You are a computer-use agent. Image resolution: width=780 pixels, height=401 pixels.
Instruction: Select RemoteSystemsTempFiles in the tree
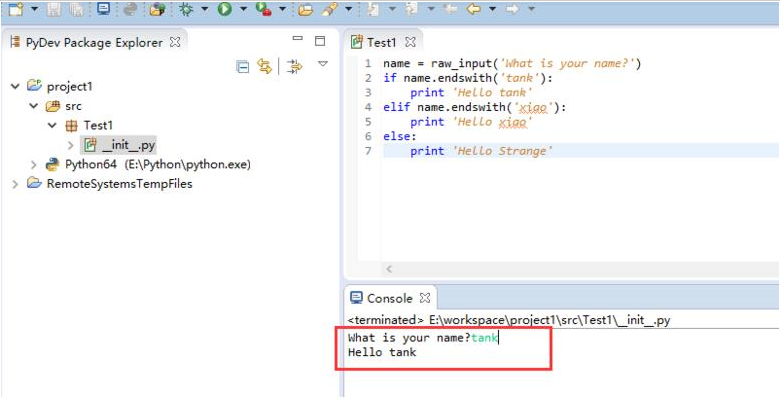coord(119,184)
